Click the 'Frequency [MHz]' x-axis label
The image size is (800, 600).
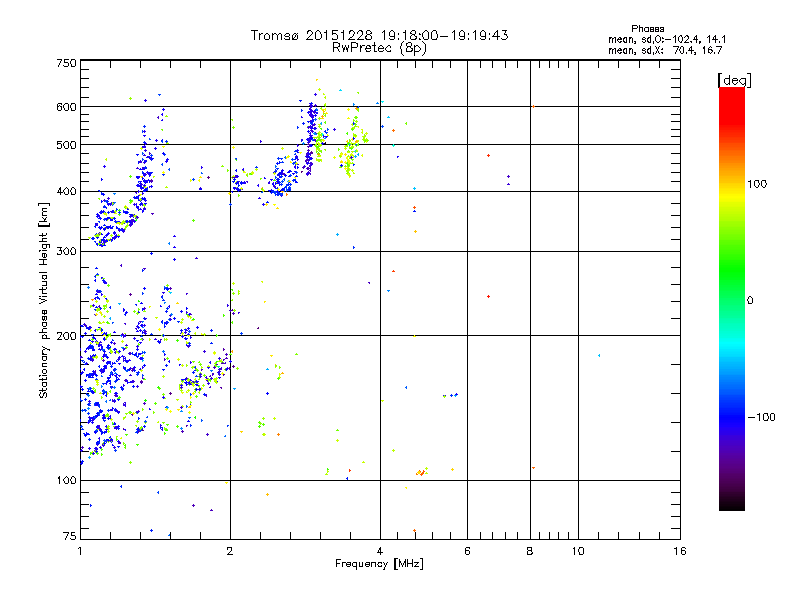pos(379,564)
